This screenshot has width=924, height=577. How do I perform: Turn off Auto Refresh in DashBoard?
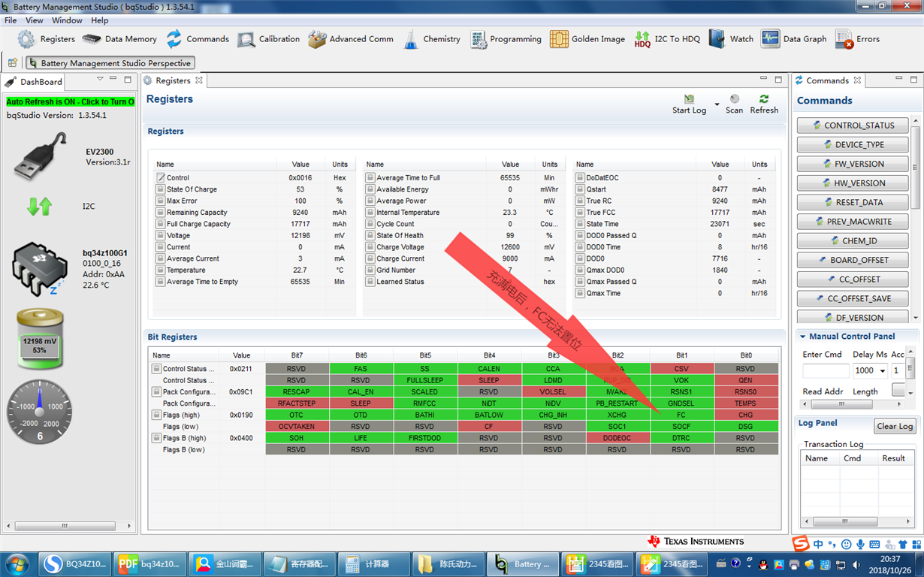[x=71, y=101]
